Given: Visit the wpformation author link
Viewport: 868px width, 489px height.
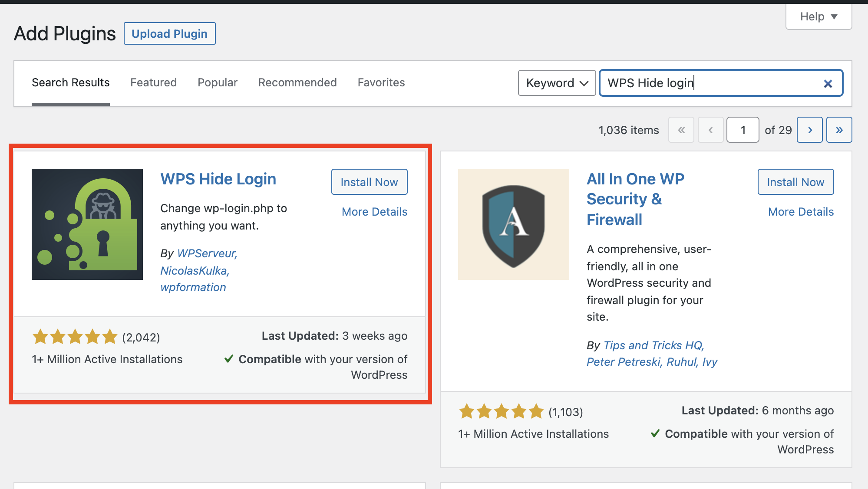Looking at the screenshot, I should click(193, 287).
